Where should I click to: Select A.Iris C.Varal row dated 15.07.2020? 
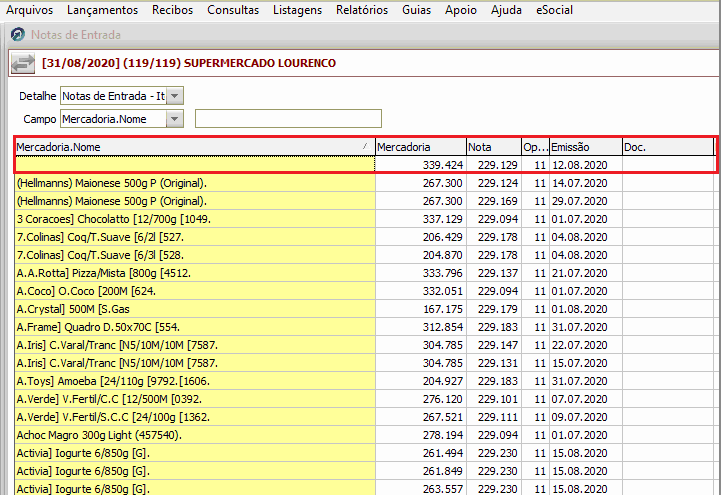coord(364,363)
